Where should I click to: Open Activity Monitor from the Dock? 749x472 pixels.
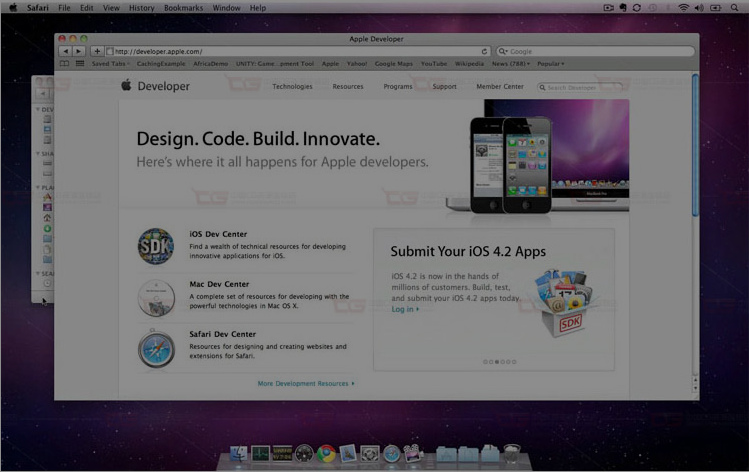pos(260,453)
